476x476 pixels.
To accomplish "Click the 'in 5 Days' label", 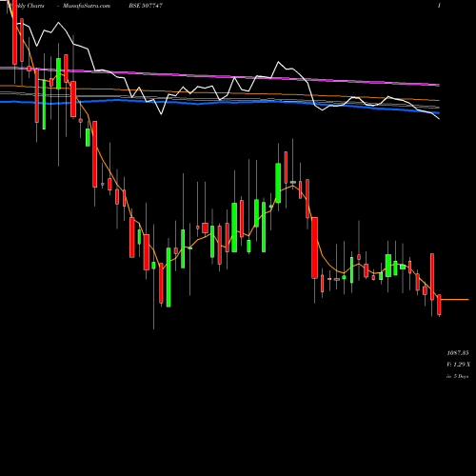I will (457, 376).
